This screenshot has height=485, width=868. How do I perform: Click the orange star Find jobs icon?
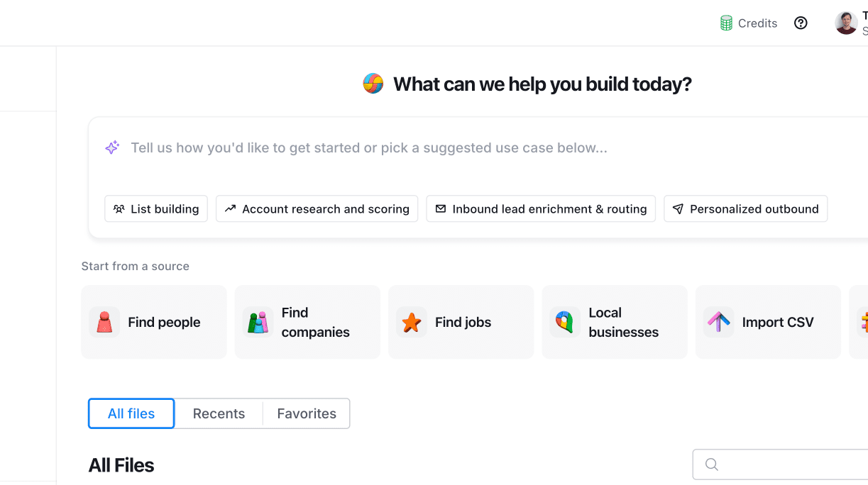pos(411,322)
